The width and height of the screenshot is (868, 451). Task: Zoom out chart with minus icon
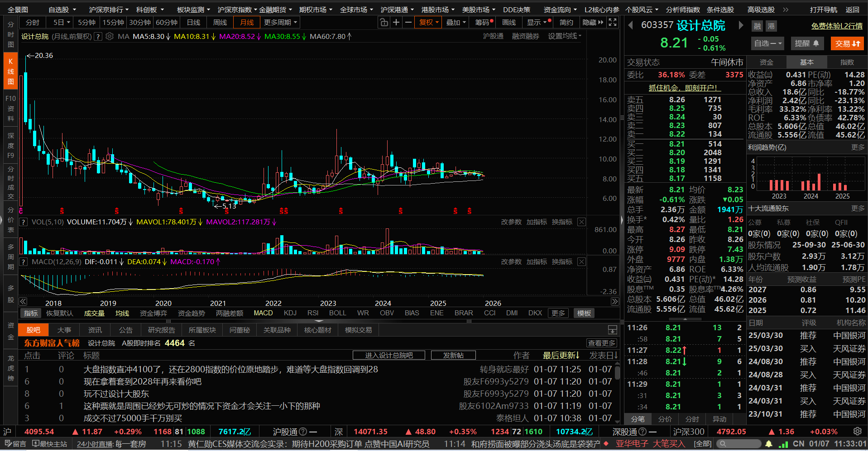pos(408,22)
